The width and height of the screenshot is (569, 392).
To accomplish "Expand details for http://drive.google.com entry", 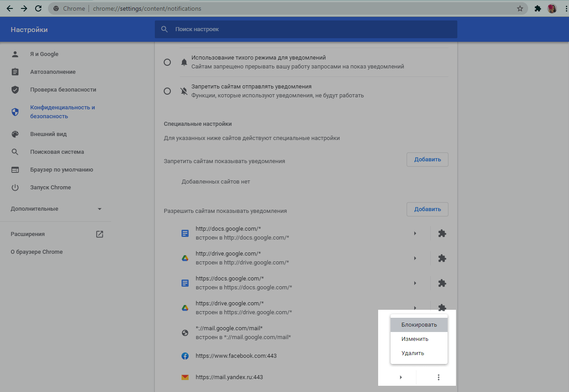I will (x=415, y=258).
